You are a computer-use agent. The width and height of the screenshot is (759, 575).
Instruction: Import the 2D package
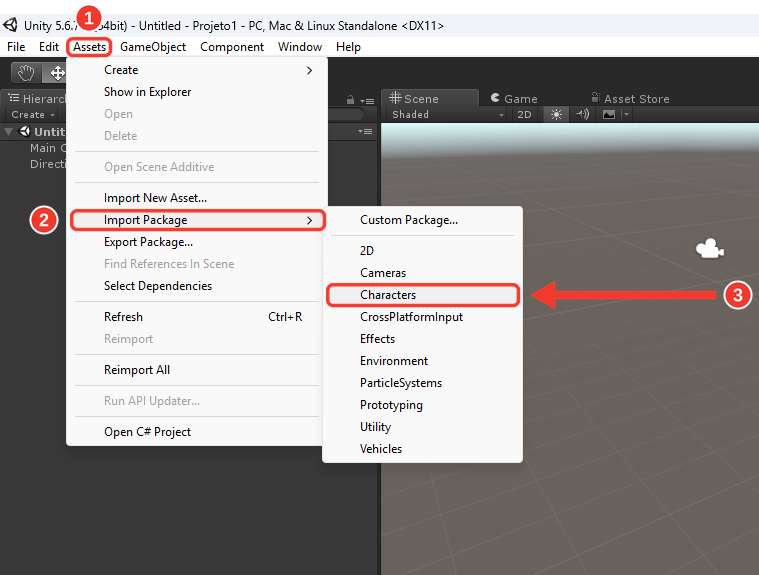coord(423,251)
